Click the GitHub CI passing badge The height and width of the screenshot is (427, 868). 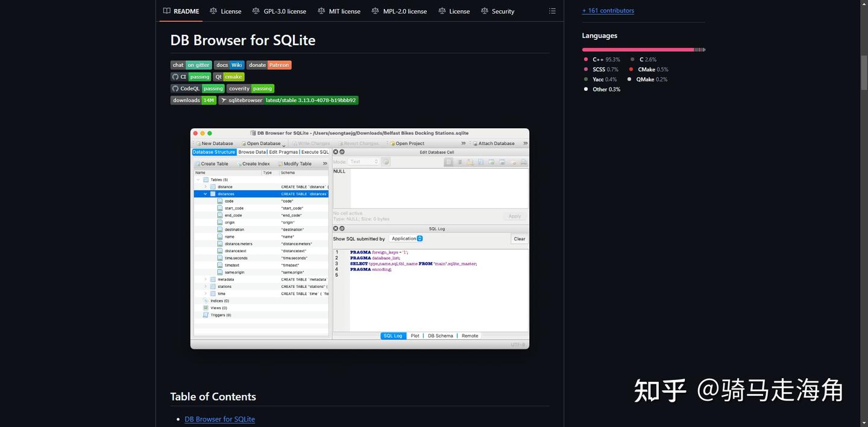pos(190,76)
